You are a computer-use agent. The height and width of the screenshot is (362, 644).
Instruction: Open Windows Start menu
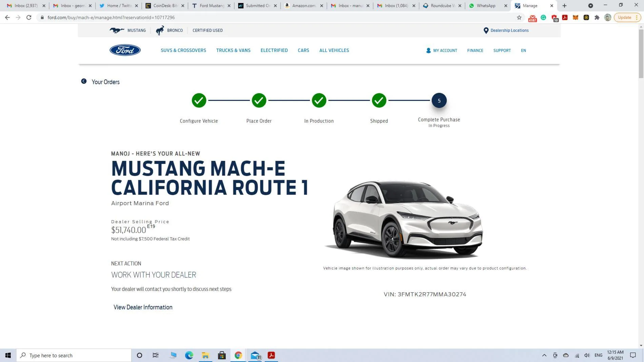click(x=8, y=355)
